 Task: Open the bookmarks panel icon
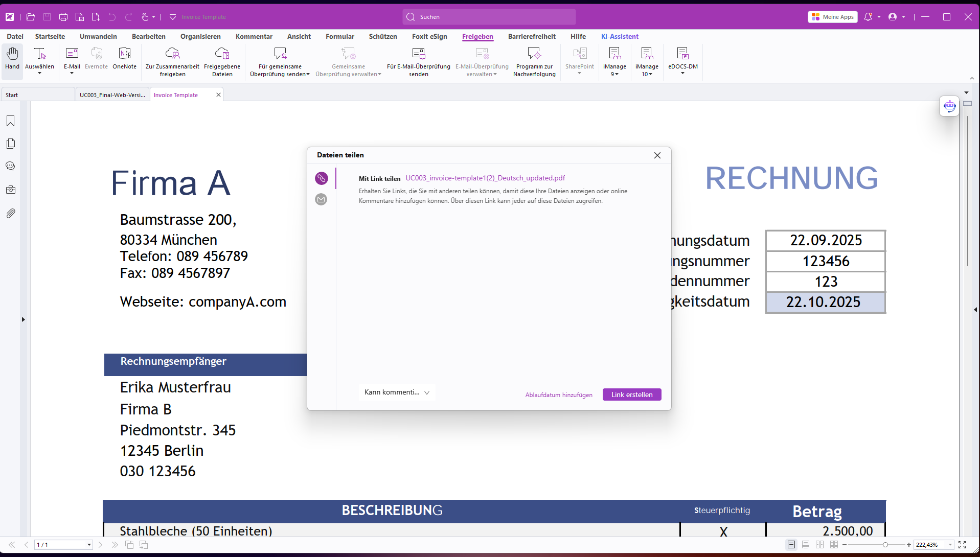click(x=11, y=121)
